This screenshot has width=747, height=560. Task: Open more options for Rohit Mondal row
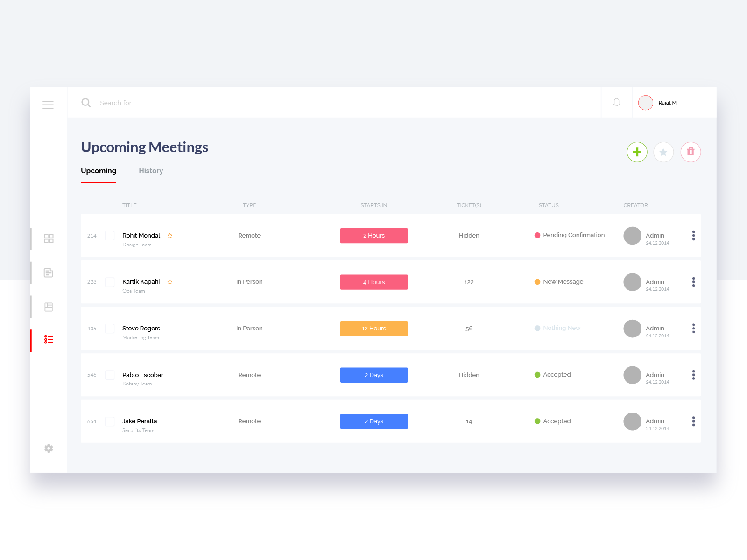(693, 236)
